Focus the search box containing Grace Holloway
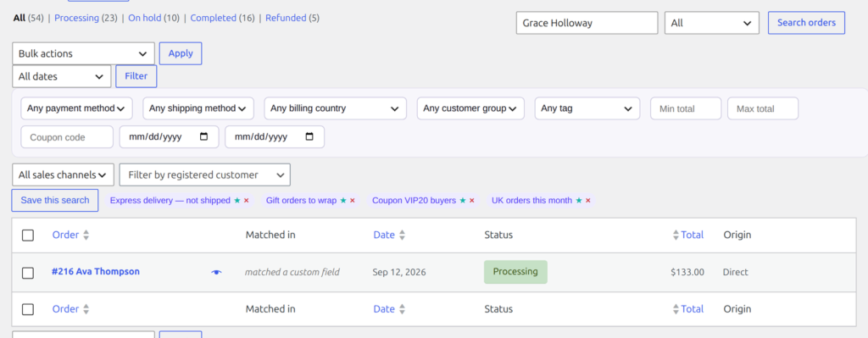This screenshot has width=868, height=338. click(x=587, y=23)
